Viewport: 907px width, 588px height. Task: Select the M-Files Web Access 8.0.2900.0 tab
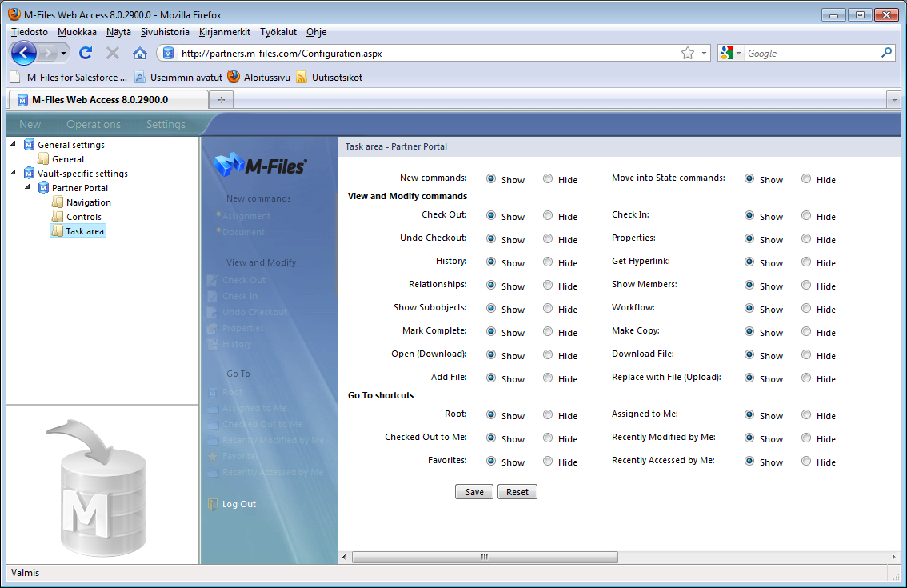[x=108, y=99]
